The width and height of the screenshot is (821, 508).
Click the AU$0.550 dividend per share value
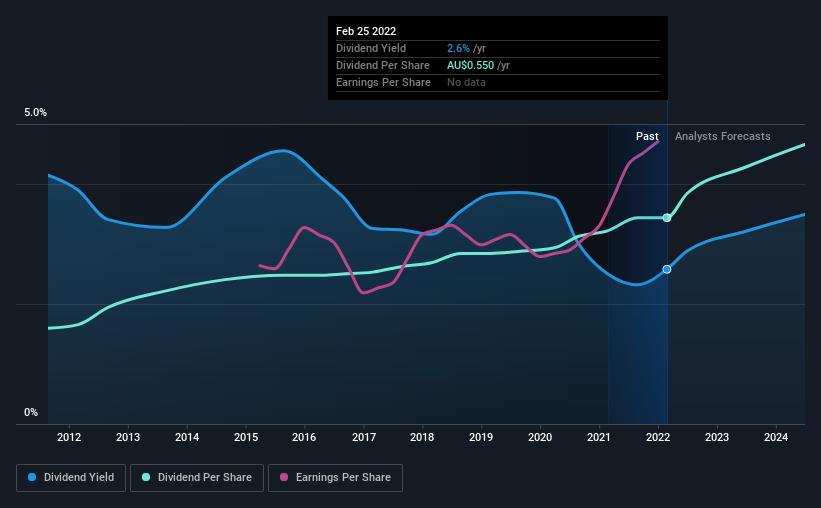tap(470, 65)
